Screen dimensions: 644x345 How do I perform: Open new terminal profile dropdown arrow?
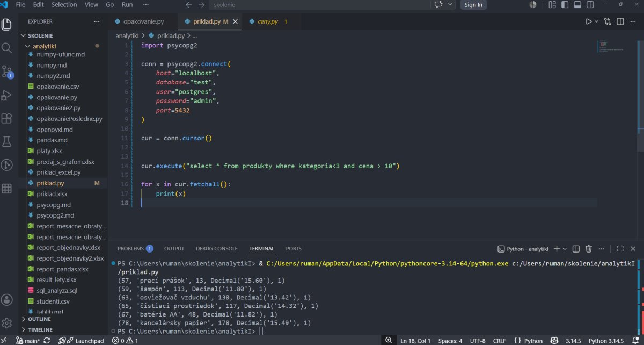tap(565, 249)
